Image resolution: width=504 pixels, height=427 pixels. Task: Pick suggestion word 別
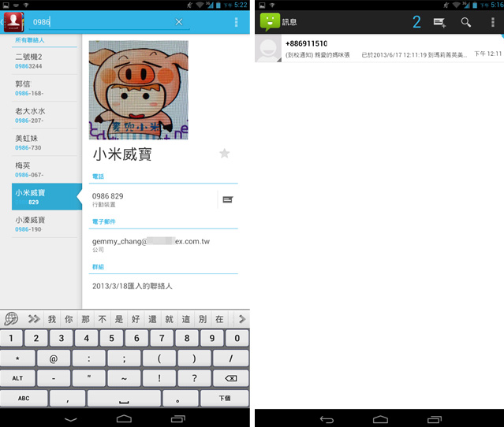click(203, 319)
